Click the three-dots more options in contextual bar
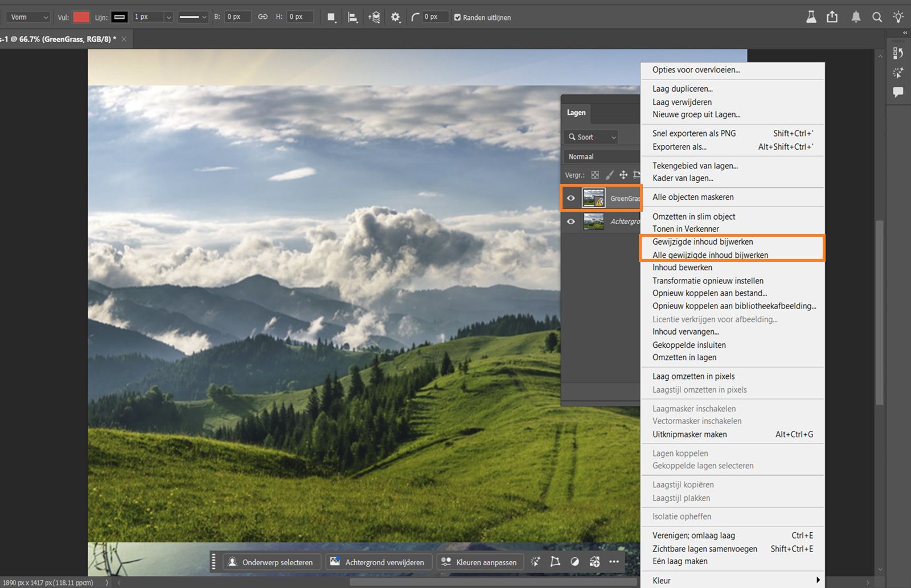 click(x=614, y=562)
